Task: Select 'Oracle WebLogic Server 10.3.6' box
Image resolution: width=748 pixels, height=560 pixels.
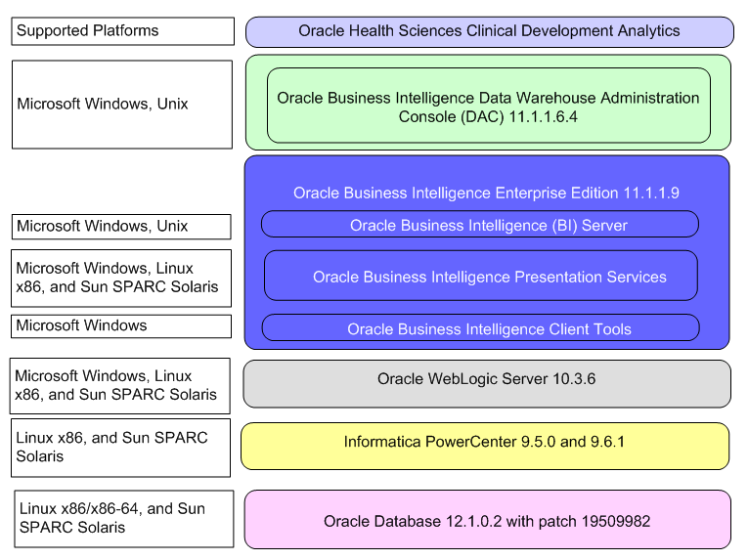Action: [x=487, y=384]
